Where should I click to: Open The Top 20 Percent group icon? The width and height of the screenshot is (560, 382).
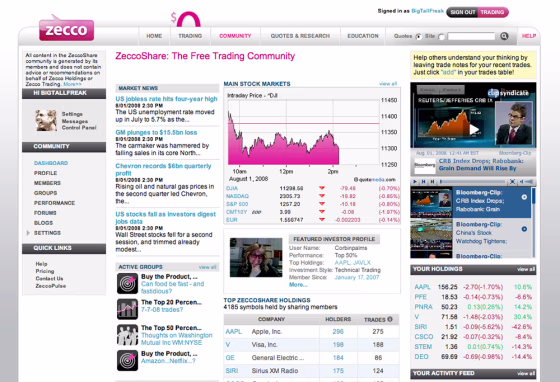pos(127,309)
